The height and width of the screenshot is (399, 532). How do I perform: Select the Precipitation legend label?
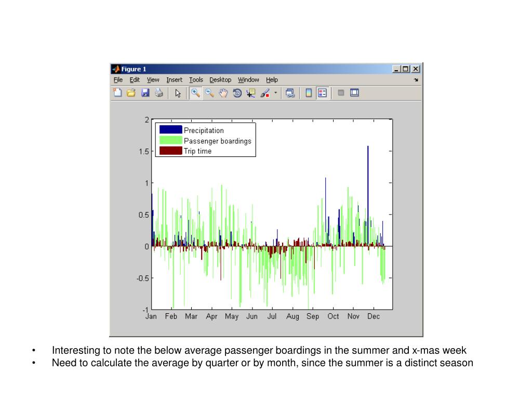[204, 130]
